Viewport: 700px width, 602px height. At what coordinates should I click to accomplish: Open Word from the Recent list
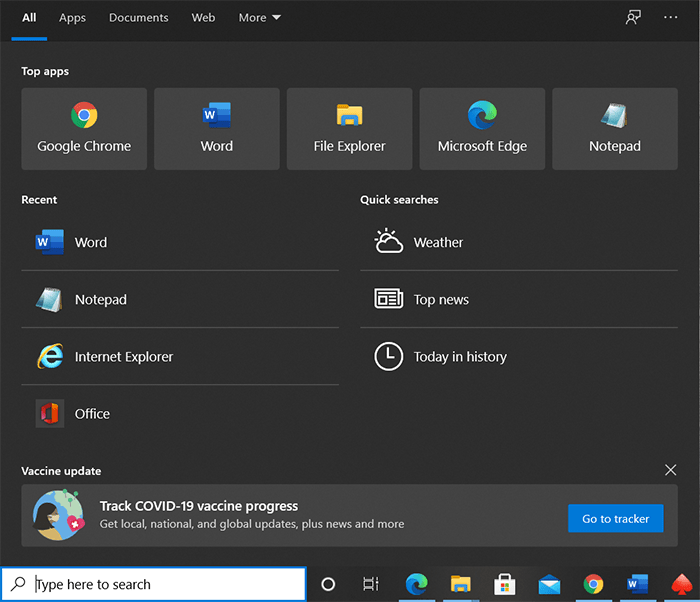pyautogui.click(x=180, y=242)
